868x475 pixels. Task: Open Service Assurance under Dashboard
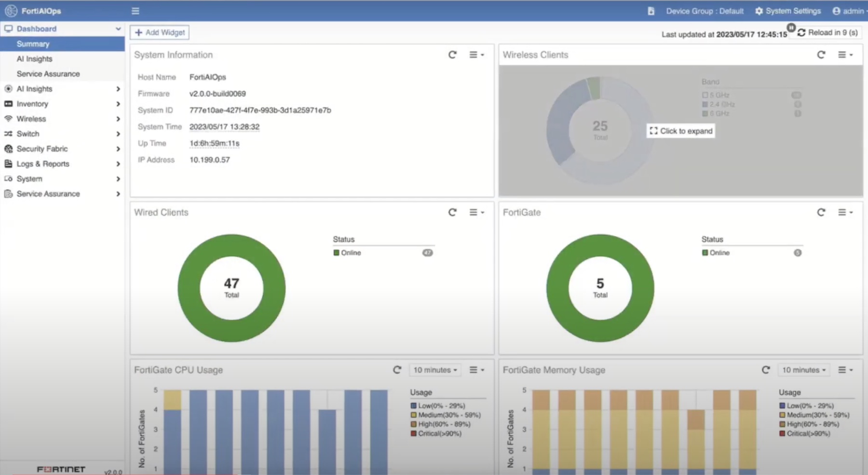pos(48,74)
